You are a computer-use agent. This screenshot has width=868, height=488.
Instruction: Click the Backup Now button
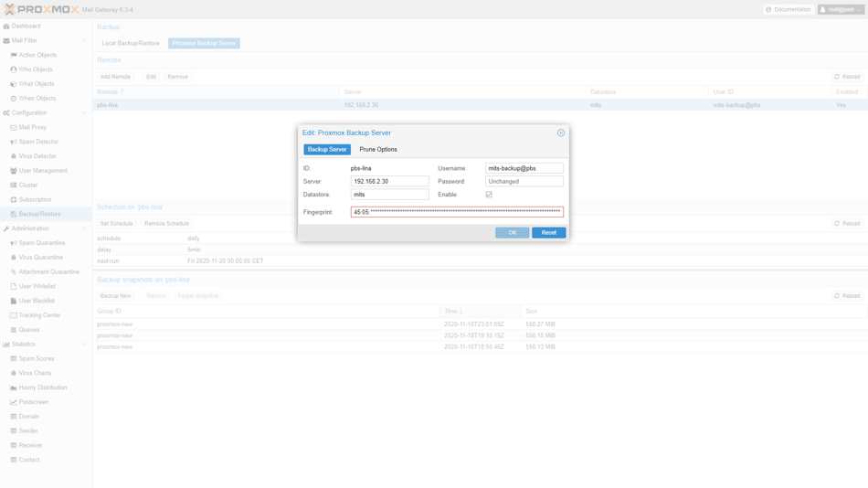pos(115,296)
